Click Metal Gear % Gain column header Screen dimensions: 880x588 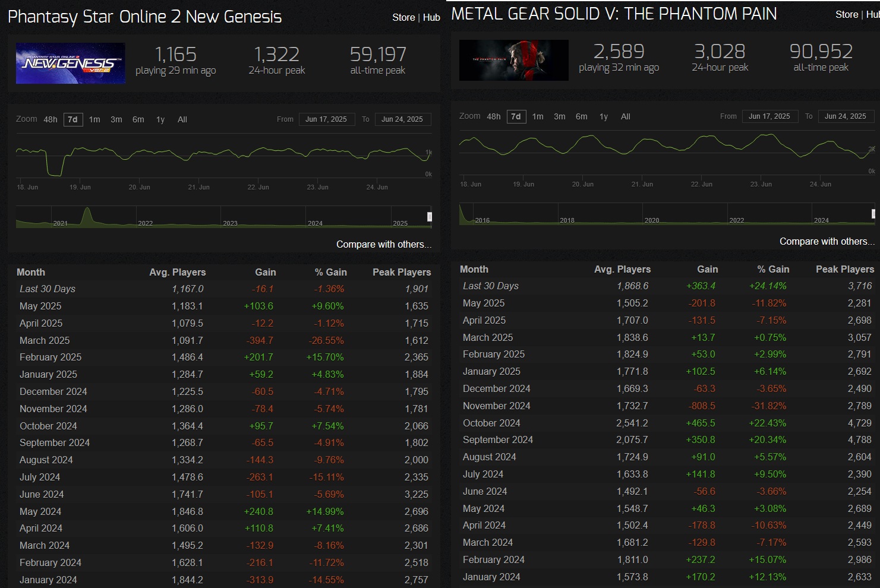point(773,269)
